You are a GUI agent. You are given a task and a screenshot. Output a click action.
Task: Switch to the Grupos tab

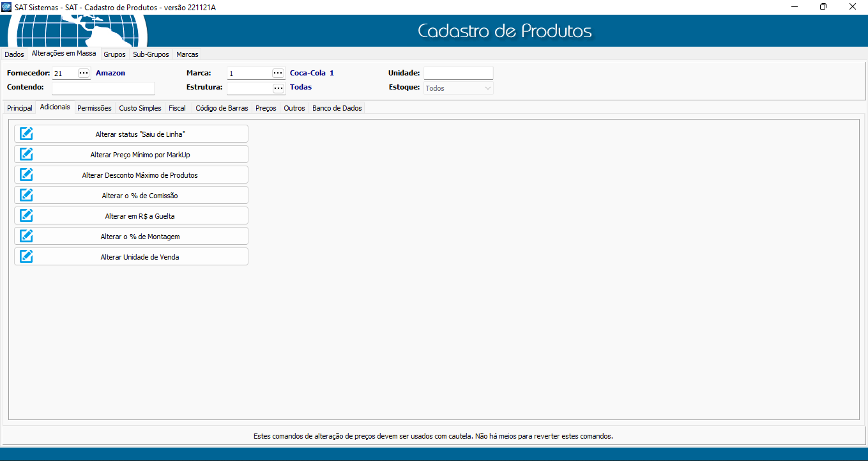pos(114,54)
